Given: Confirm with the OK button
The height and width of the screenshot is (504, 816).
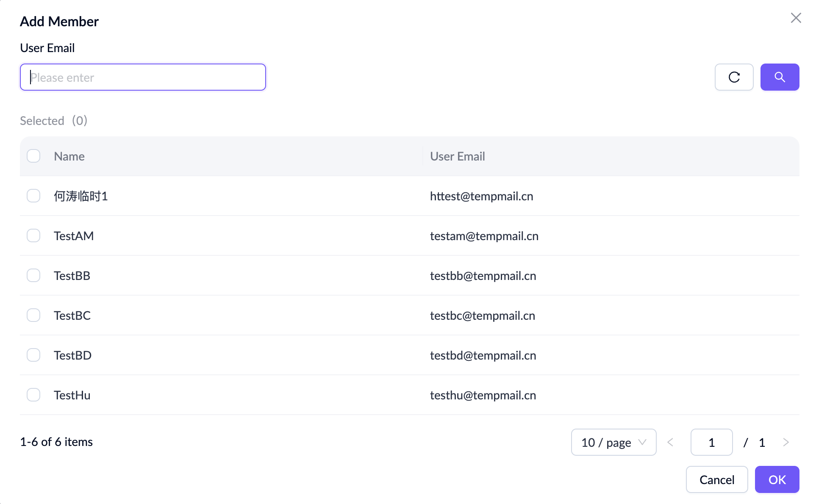Looking at the screenshot, I should pyautogui.click(x=776, y=479).
